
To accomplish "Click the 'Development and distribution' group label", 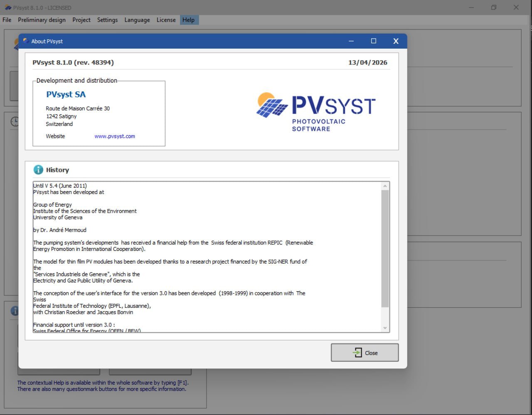I will [77, 81].
